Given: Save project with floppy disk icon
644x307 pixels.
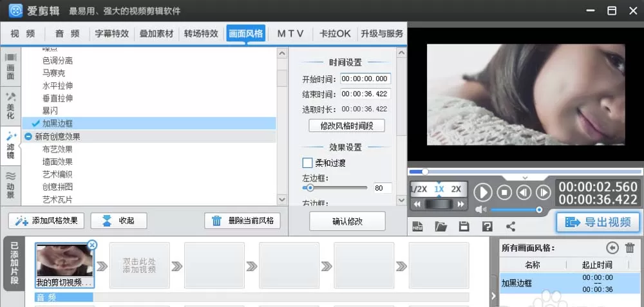Looking at the screenshot, I should [x=464, y=226].
